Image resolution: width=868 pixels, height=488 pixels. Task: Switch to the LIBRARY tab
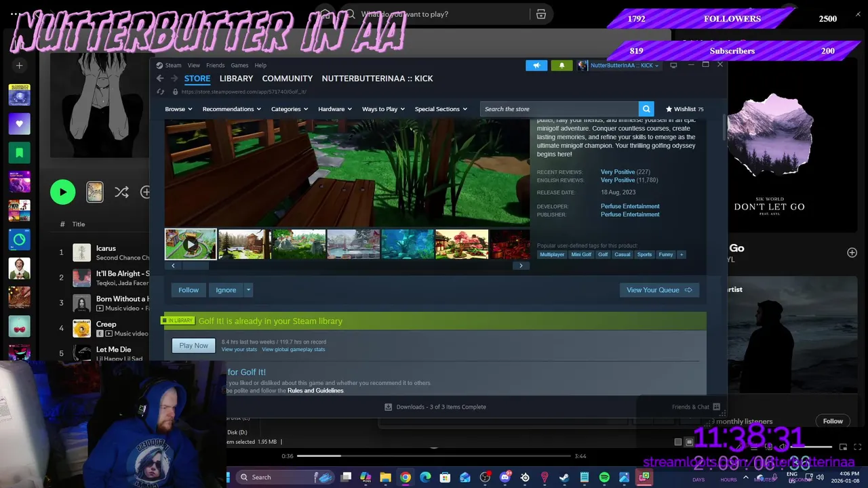[x=236, y=79]
